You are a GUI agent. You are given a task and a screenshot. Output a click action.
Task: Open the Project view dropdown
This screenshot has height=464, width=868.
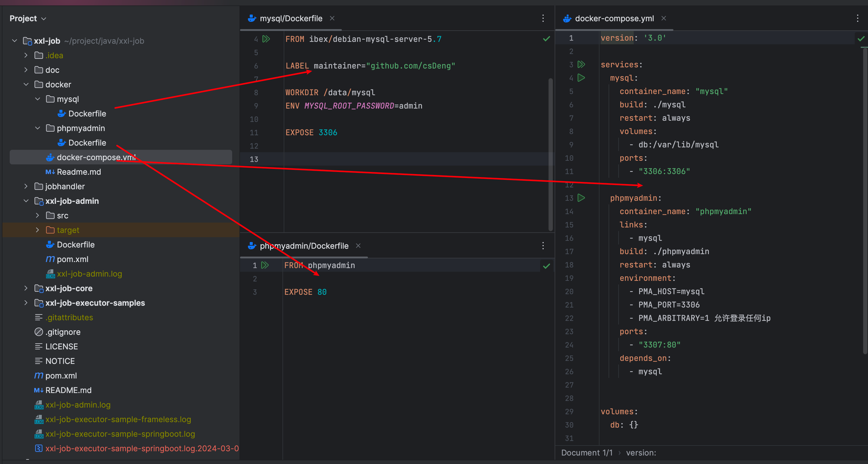(x=28, y=18)
